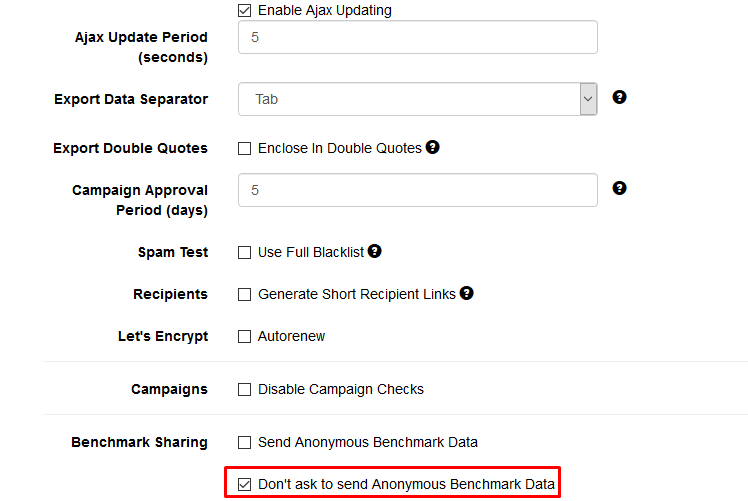Check the Use Full Blacklist option

point(244,253)
